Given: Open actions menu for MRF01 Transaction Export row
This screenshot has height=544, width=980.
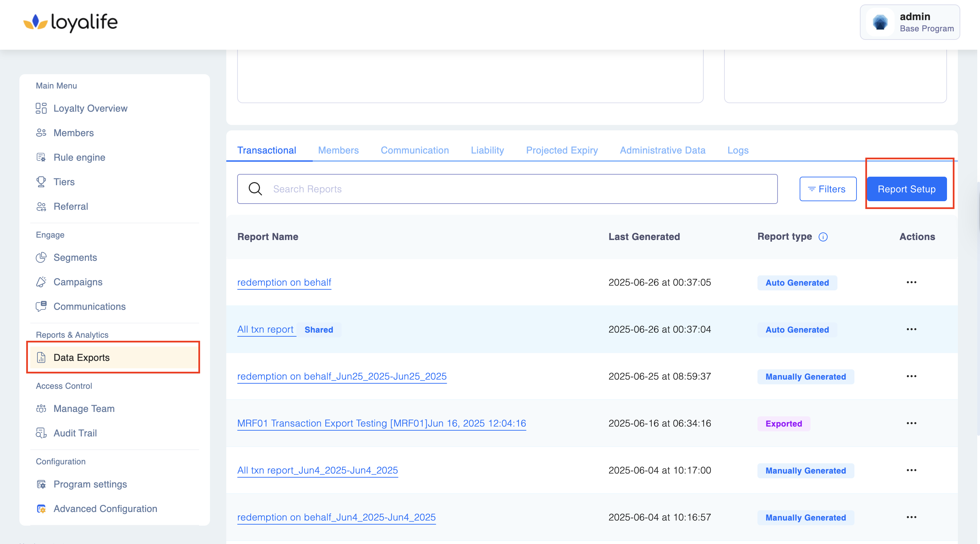Looking at the screenshot, I should click(911, 423).
